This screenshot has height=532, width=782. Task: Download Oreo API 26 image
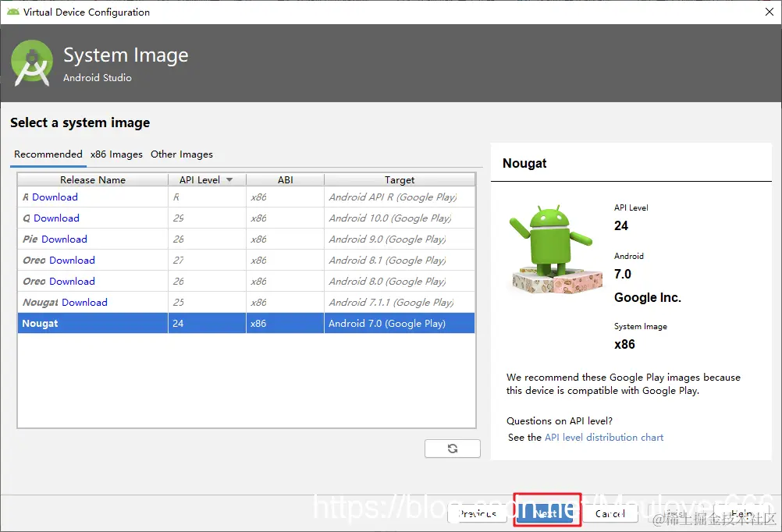tap(73, 281)
